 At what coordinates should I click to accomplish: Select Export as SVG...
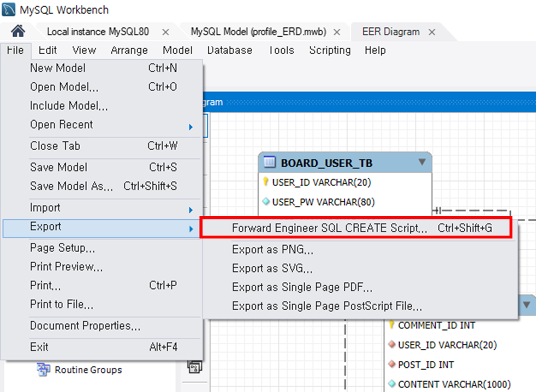point(360,269)
